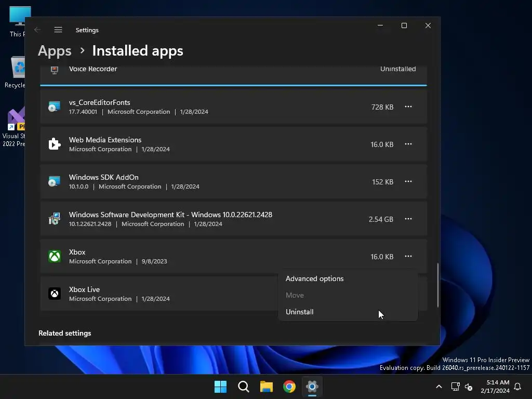Image resolution: width=532 pixels, height=399 pixels.
Task: Select the vs_CoreEditorFonts app name
Action: (99, 102)
